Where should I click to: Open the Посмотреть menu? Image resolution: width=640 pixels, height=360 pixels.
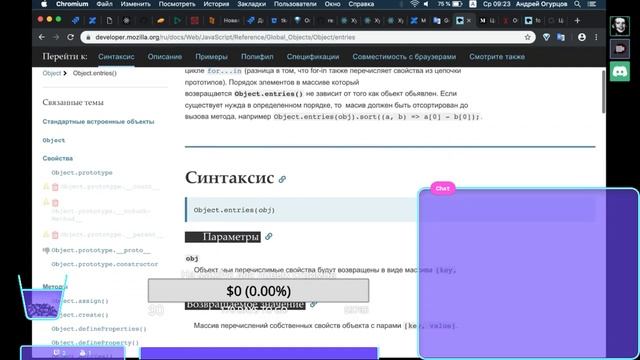[x=177, y=4]
